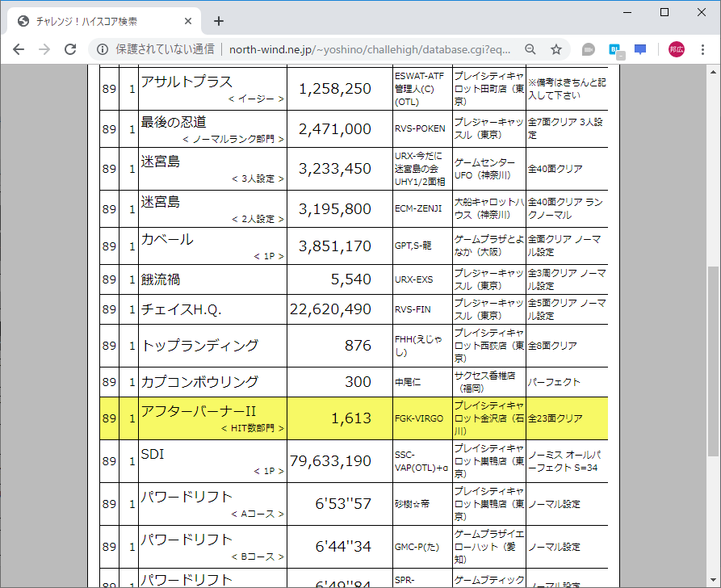This screenshot has height=588, width=721.
Task: Open the 邦広 profile avatar
Action: 676,49
